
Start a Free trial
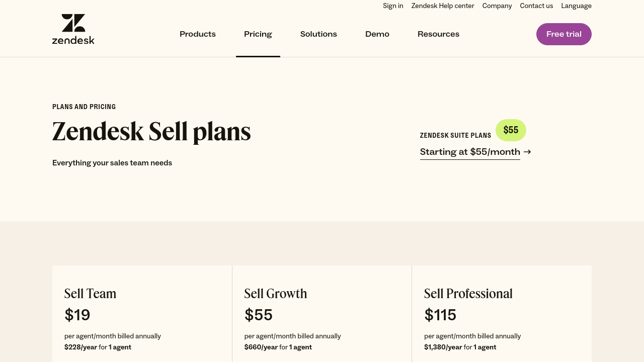(563, 34)
